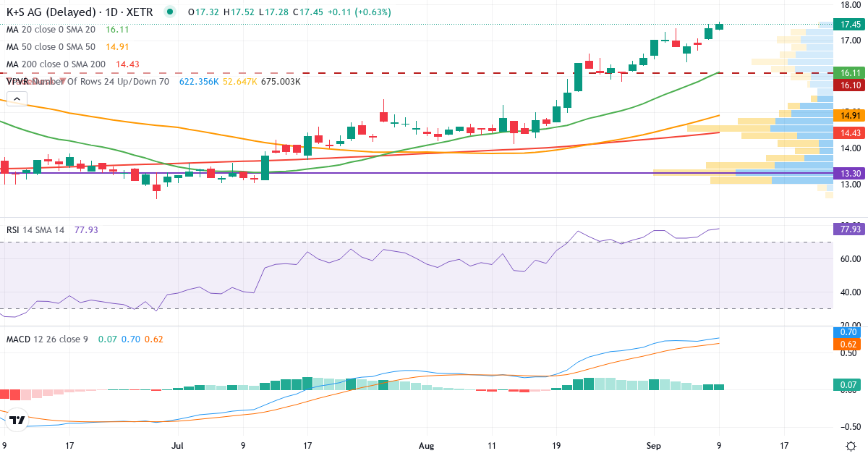868x456 pixels.
Task: Click the orange 14.91 price axis label
Action: click(849, 115)
